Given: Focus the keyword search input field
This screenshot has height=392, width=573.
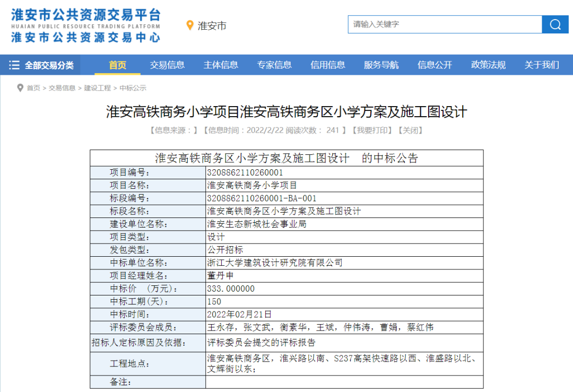Looking at the screenshot, I should [x=445, y=24].
